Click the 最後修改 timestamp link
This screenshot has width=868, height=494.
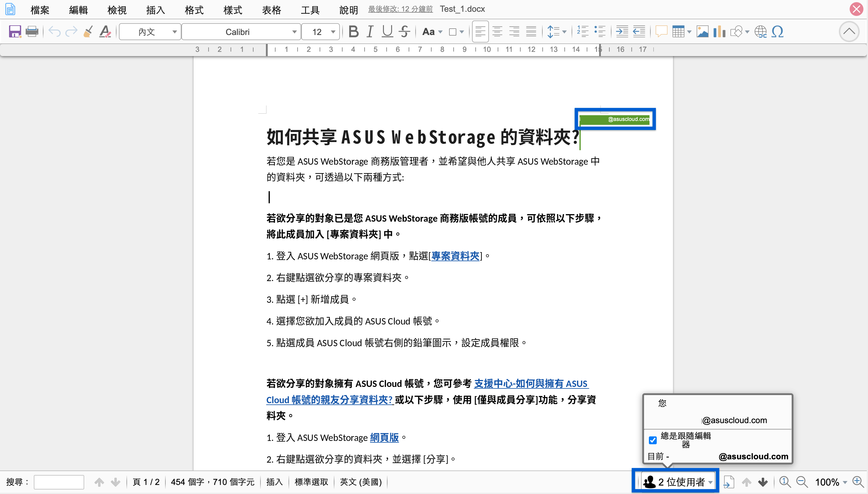click(400, 9)
